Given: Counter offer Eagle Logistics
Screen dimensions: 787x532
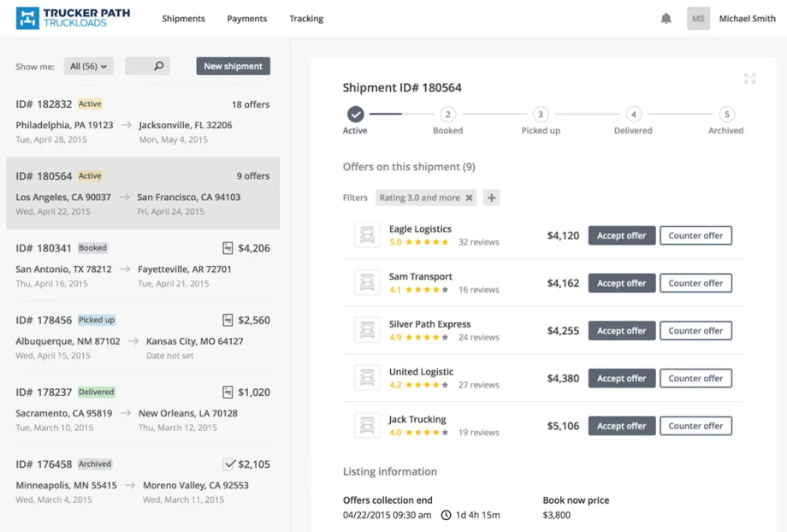Looking at the screenshot, I should [x=695, y=235].
